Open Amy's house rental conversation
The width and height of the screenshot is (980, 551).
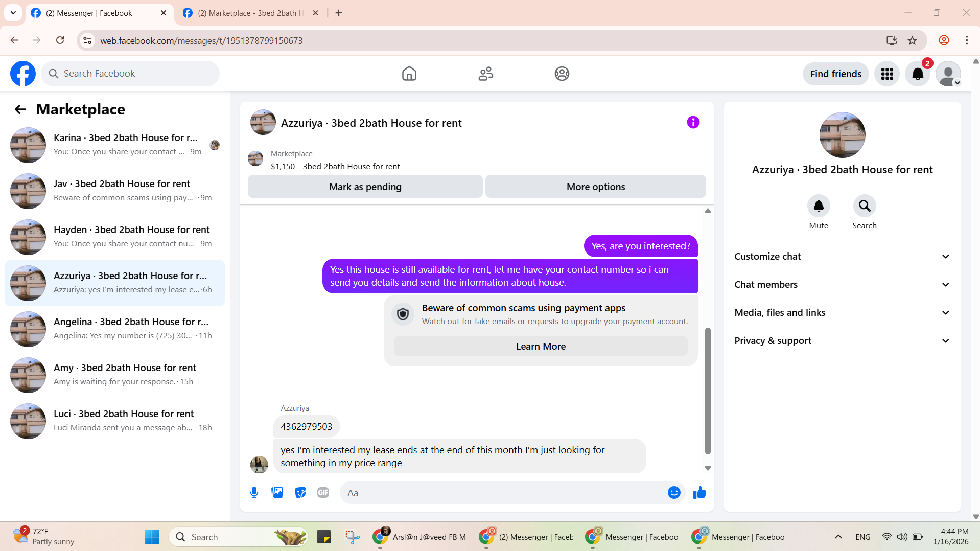pos(115,375)
